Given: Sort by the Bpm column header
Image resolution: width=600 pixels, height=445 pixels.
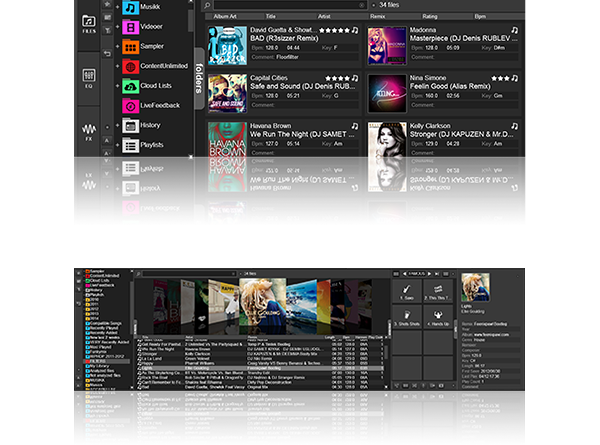Looking at the screenshot, I should tap(480, 16).
